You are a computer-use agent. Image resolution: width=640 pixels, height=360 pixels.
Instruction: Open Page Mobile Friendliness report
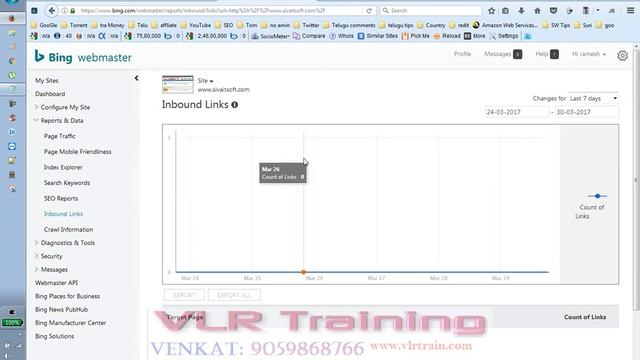[x=78, y=152]
